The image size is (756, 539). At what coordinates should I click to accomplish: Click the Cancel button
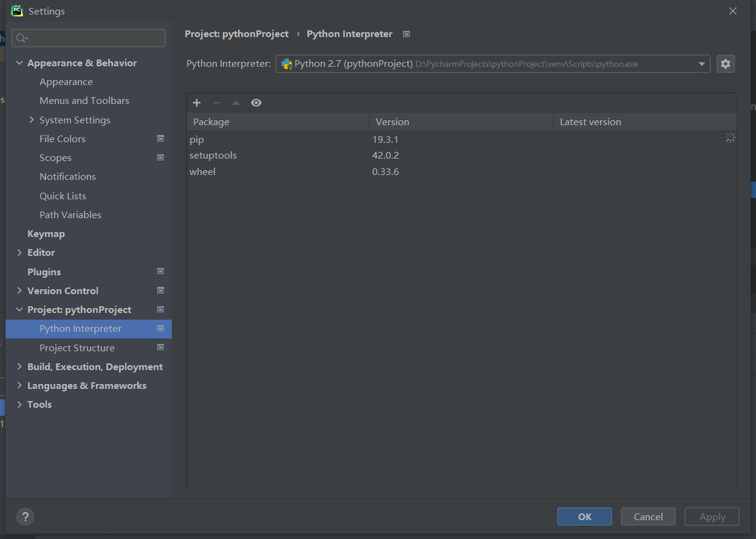tap(648, 517)
